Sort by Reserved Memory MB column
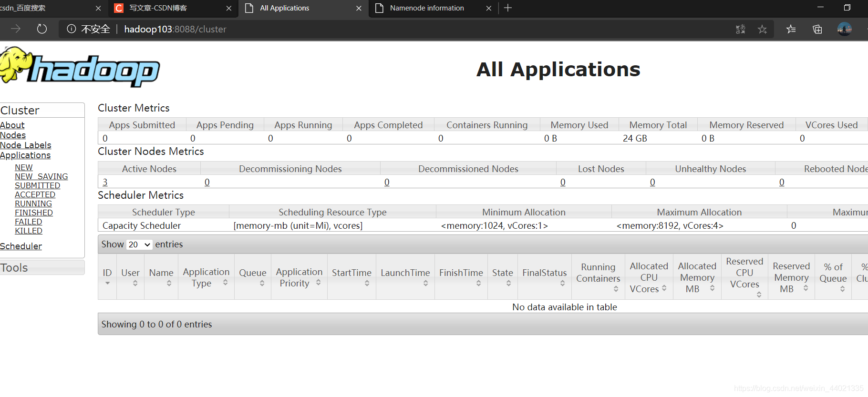 tap(806, 288)
